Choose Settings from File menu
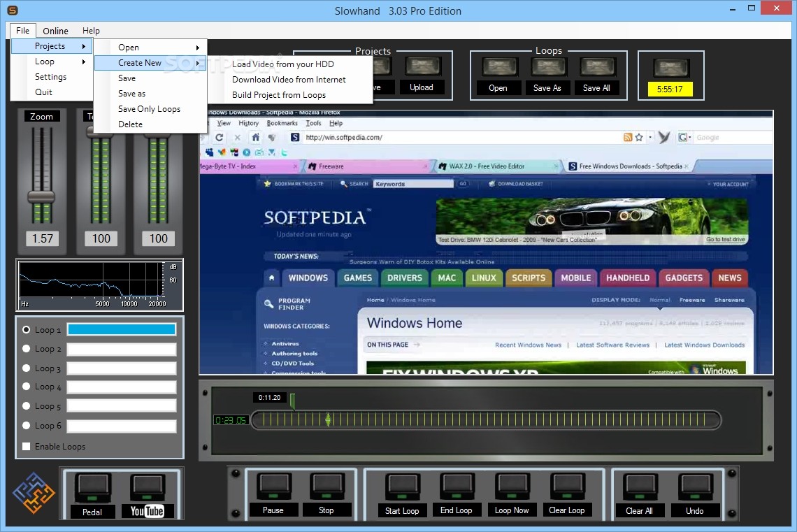The height and width of the screenshot is (532, 797). click(52, 77)
